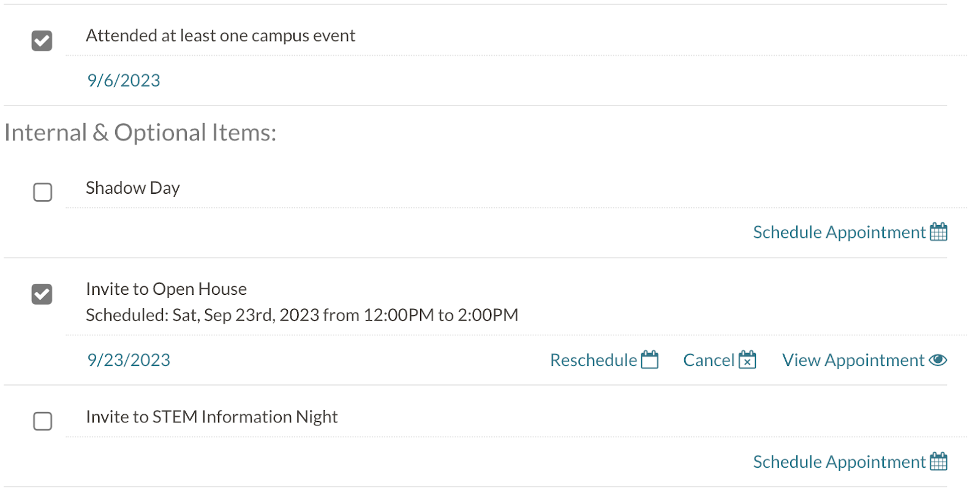Open the 9/6/2023 date link

coord(124,80)
